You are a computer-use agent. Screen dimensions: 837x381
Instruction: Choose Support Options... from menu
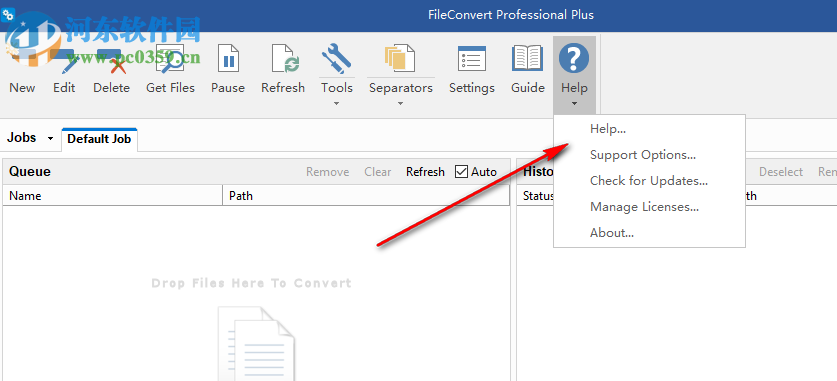[x=649, y=155]
